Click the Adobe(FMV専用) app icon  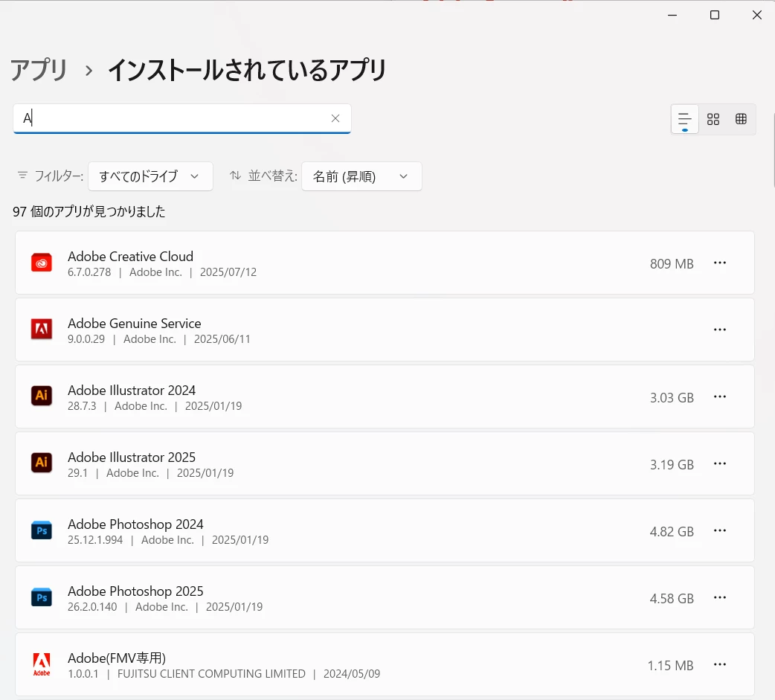(42, 664)
